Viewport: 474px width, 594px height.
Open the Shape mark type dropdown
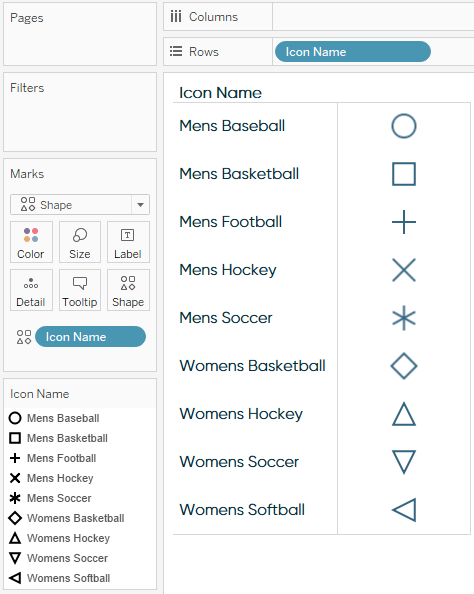click(80, 205)
